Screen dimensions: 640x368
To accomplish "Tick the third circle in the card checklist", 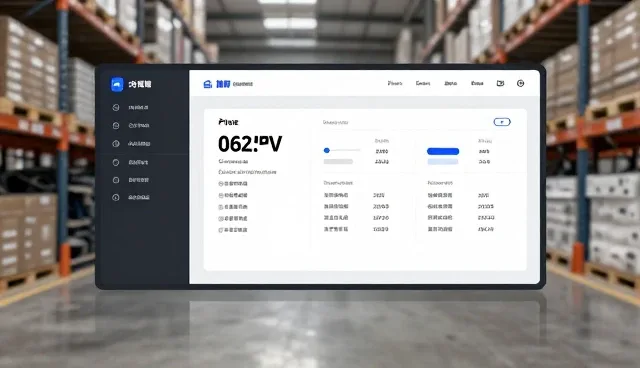I will pos(221,207).
